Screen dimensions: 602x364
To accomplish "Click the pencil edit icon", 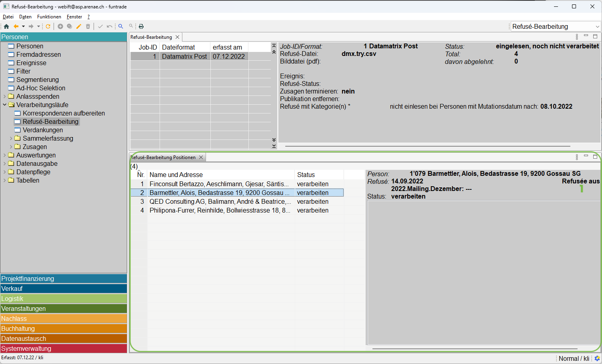I will (x=79, y=26).
